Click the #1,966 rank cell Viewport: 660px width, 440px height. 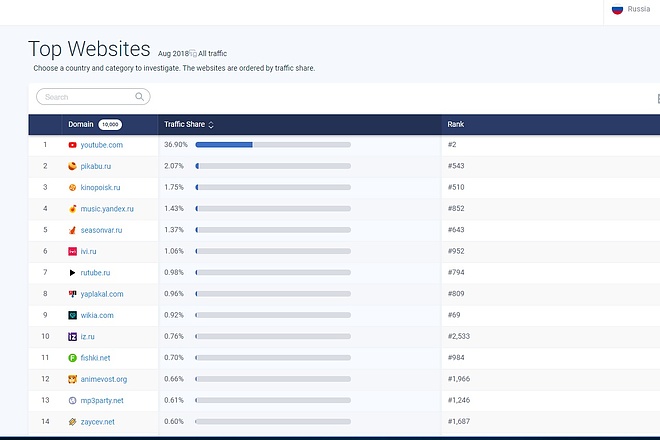coord(459,379)
